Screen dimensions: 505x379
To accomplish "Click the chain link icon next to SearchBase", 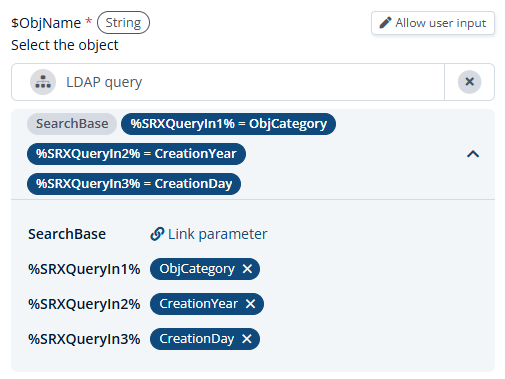I will (157, 234).
